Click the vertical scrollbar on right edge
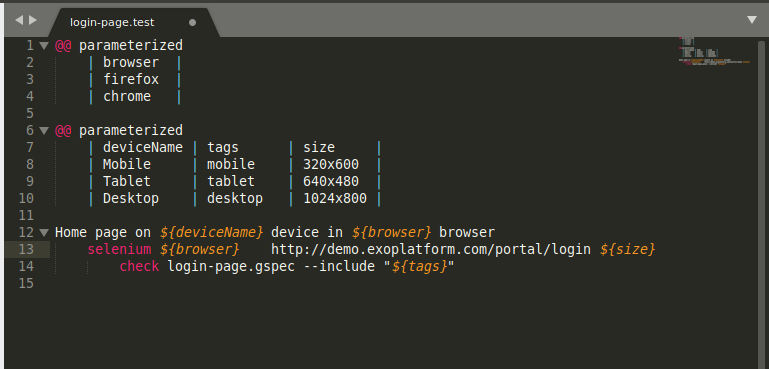769x369 pixels. click(763, 196)
